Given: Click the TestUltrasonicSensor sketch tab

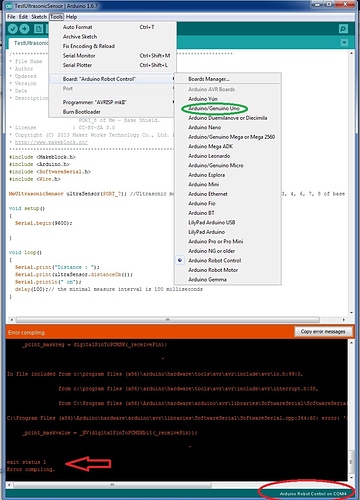Looking at the screenshot, I should coord(29,43).
